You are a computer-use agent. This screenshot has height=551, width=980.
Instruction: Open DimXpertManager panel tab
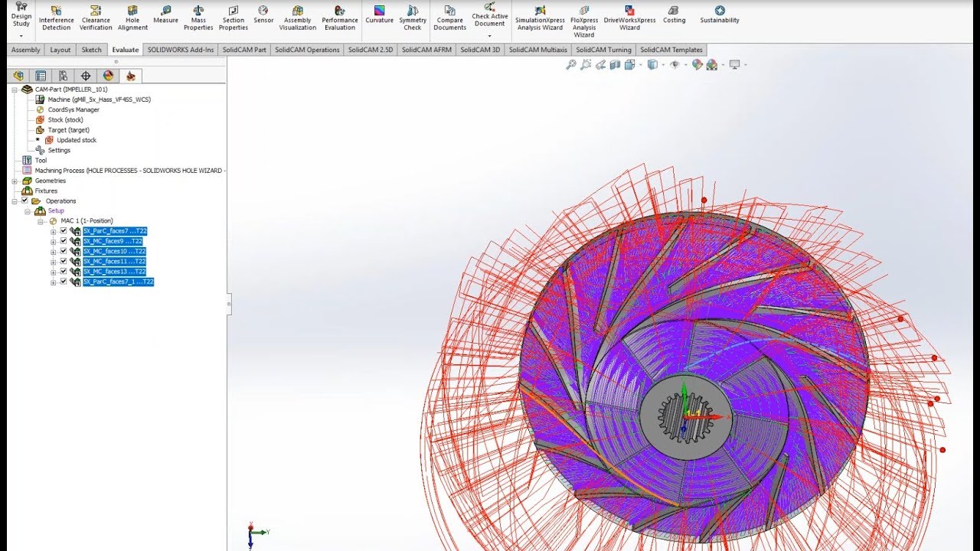coord(86,76)
